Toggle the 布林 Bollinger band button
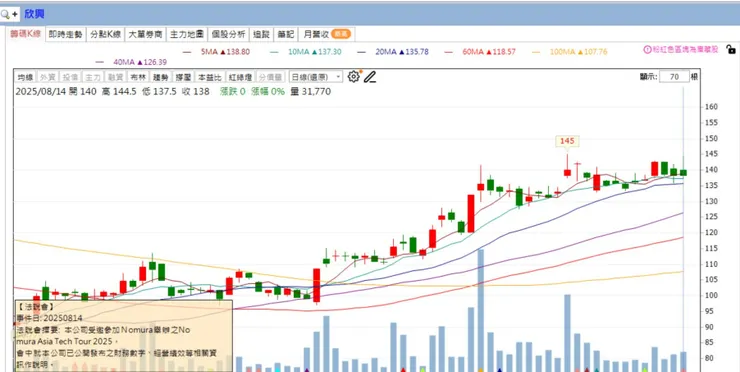The width and height of the screenshot is (740, 372). 138,77
